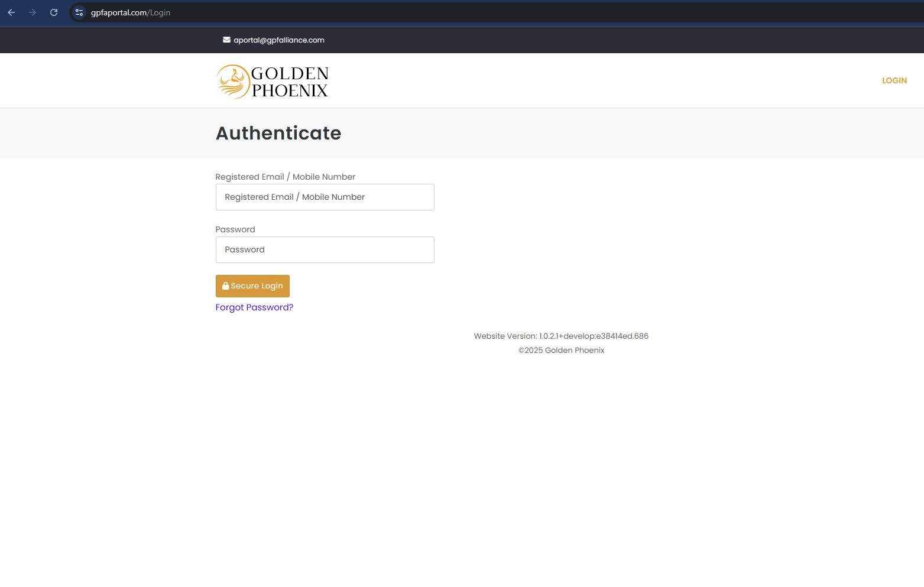Click the Secure Login button
Screen dimensions: 924x587
pyautogui.click(x=252, y=286)
